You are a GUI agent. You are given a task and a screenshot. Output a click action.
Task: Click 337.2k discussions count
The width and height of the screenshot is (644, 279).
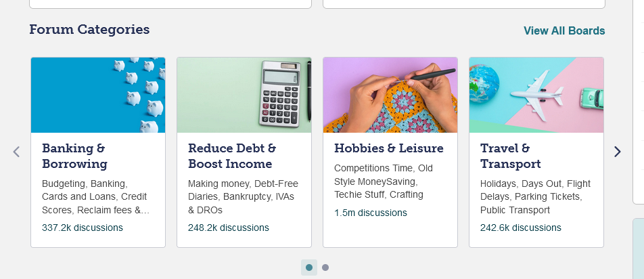(82, 228)
